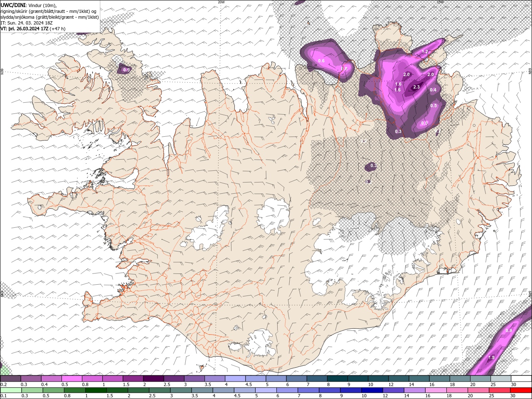
Task: Pick the darkest green swatch labeled 1 in lower legend
Action: click(x=96, y=390)
